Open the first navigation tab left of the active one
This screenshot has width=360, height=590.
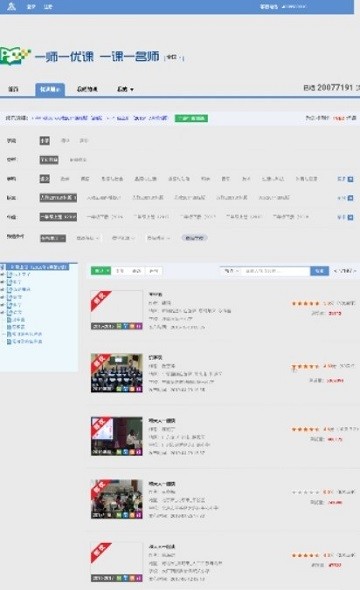[x=14, y=90]
